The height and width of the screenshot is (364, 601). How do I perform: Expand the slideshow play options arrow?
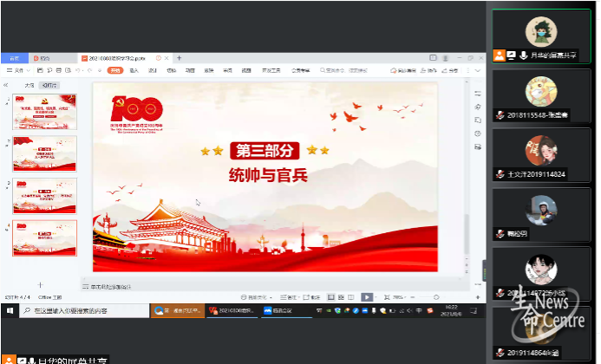click(x=376, y=296)
